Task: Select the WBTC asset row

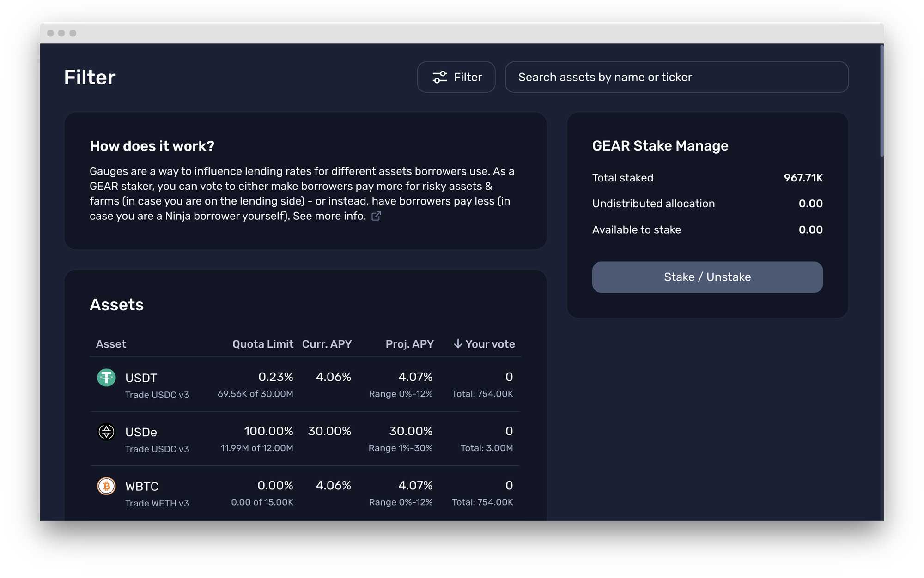Action: pyautogui.click(x=305, y=492)
